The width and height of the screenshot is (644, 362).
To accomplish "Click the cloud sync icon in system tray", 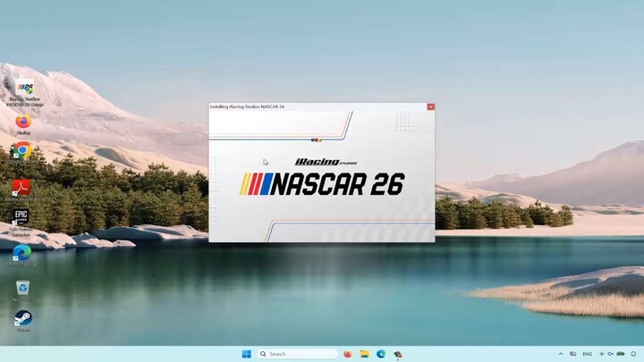I will coord(573,354).
